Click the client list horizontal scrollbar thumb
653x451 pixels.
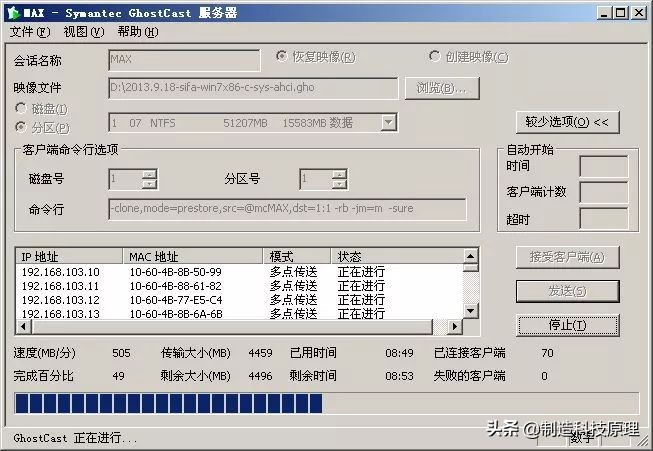(232, 327)
